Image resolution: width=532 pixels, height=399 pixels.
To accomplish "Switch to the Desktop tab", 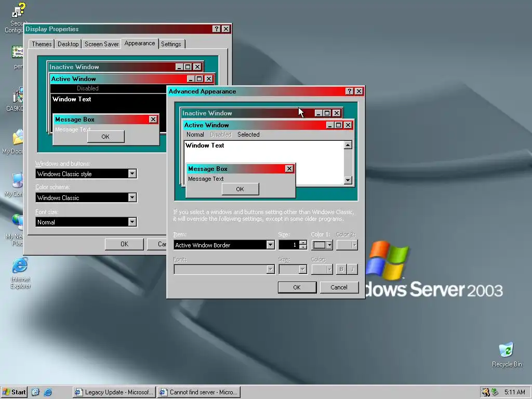I will click(68, 44).
